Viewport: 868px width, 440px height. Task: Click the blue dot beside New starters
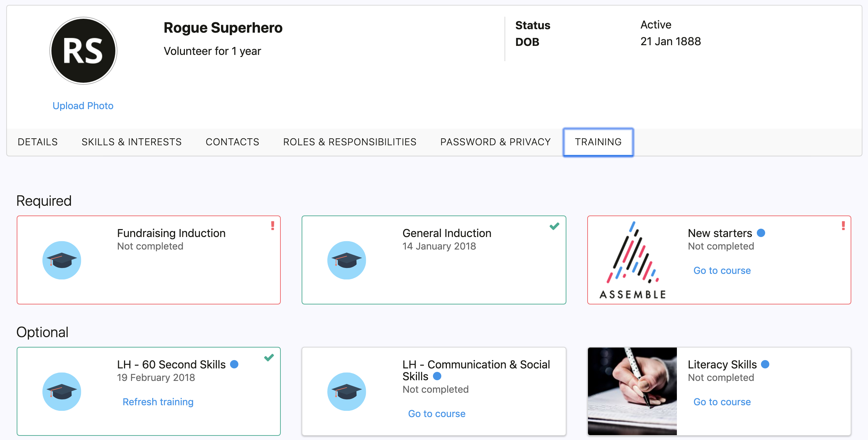pos(761,233)
